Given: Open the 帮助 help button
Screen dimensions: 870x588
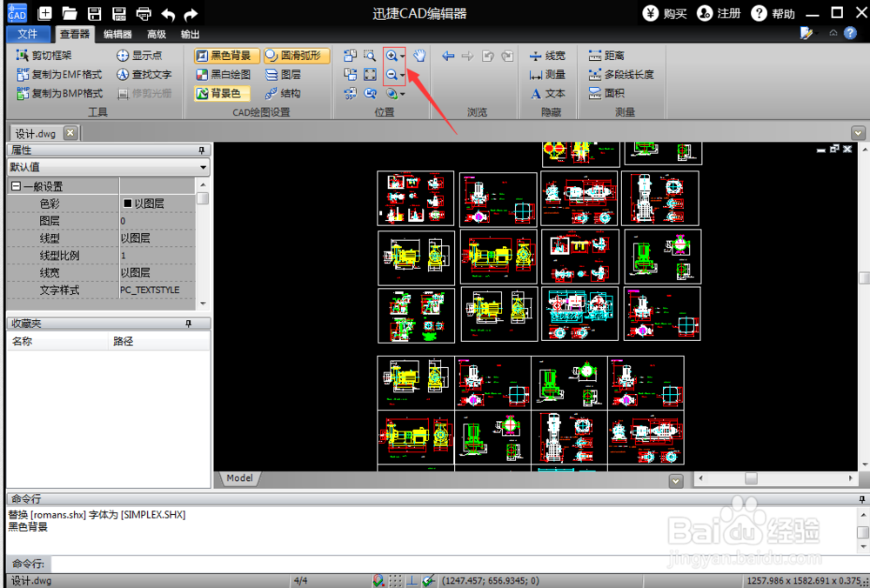Looking at the screenshot, I should tap(773, 13).
